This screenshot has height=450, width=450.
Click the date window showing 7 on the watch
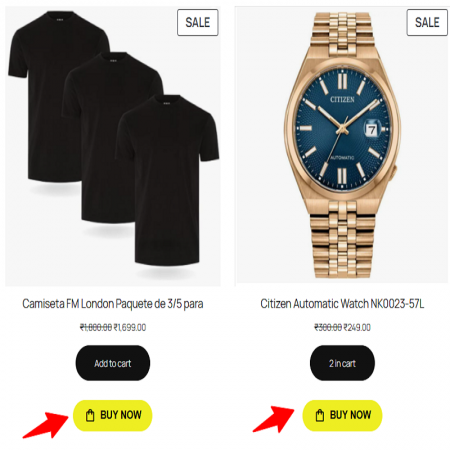tap(372, 130)
